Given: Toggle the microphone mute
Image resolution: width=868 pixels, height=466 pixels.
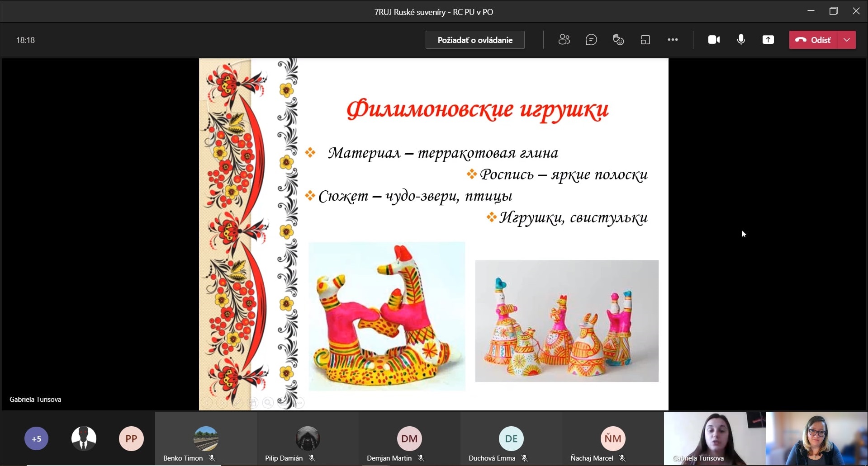Looking at the screenshot, I should tap(741, 40).
